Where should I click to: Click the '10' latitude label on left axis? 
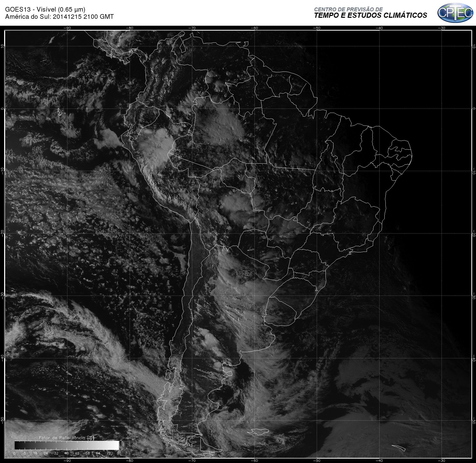[x=2, y=46]
